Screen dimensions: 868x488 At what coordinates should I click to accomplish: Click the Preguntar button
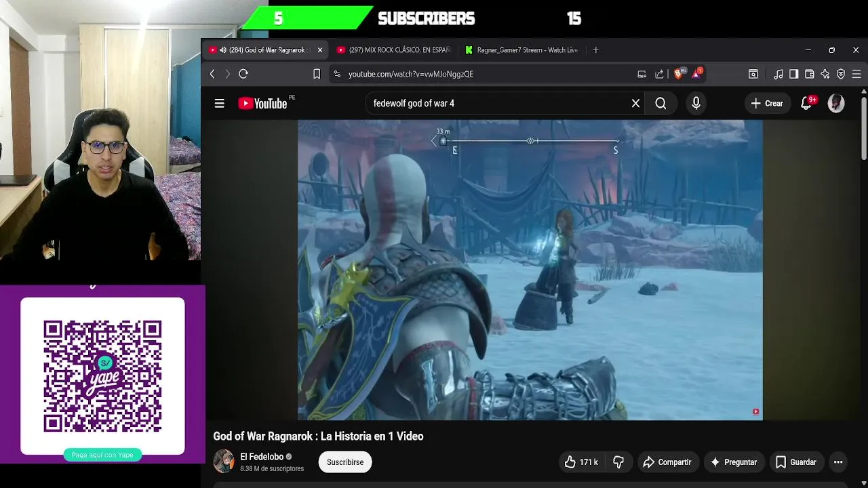point(733,462)
